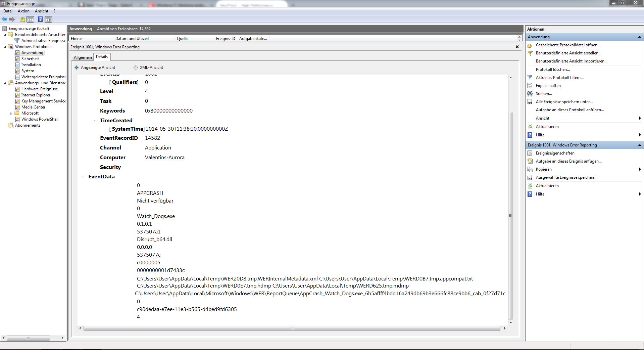Click the toolbar Help question mark icon
Screen dimensions: 644x350
[40, 19]
